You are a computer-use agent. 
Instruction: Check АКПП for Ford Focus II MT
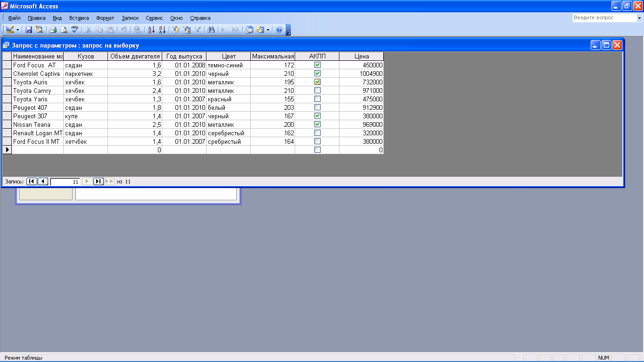[317, 141]
